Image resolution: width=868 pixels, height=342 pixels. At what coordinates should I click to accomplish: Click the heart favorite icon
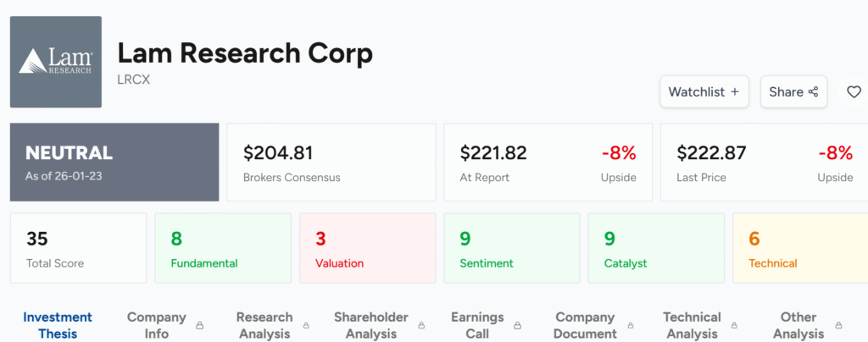click(x=854, y=91)
